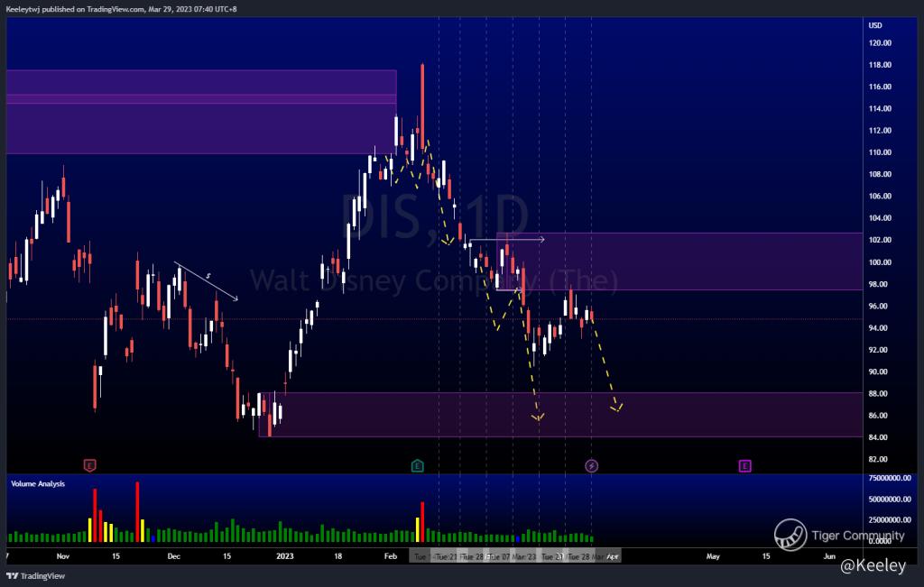This screenshot has height=587, width=924.
Task: Click the tall red February volume bar
Action: pos(422,522)
